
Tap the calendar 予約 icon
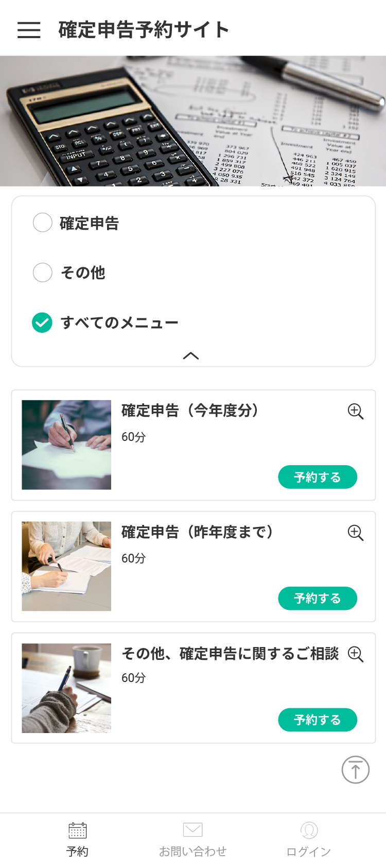[78, 830]
